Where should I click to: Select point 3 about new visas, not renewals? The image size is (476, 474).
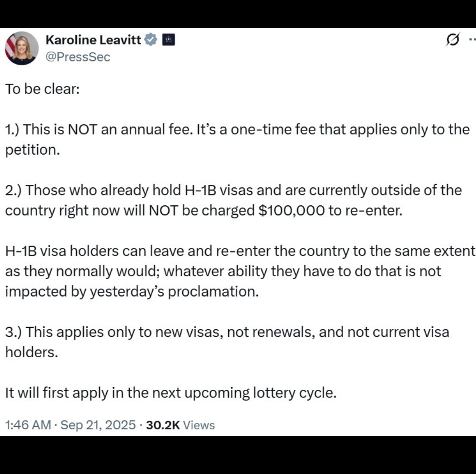click(227, 342)
